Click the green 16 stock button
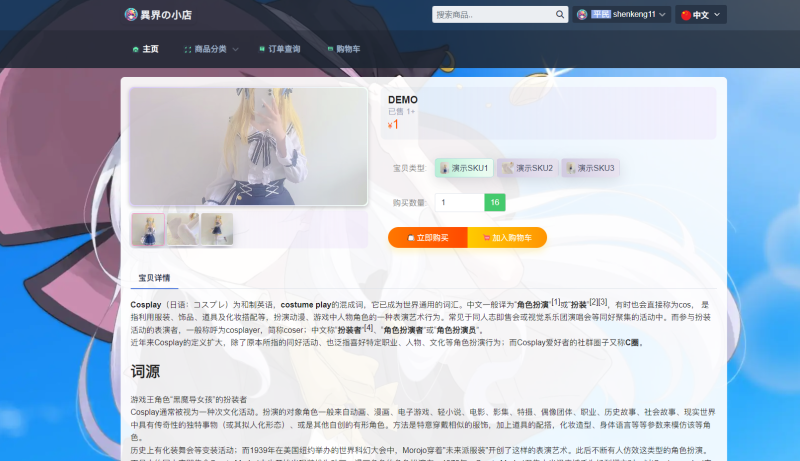Screen dimensions: 800x461 pyautogui.click(x=495, y=202)
